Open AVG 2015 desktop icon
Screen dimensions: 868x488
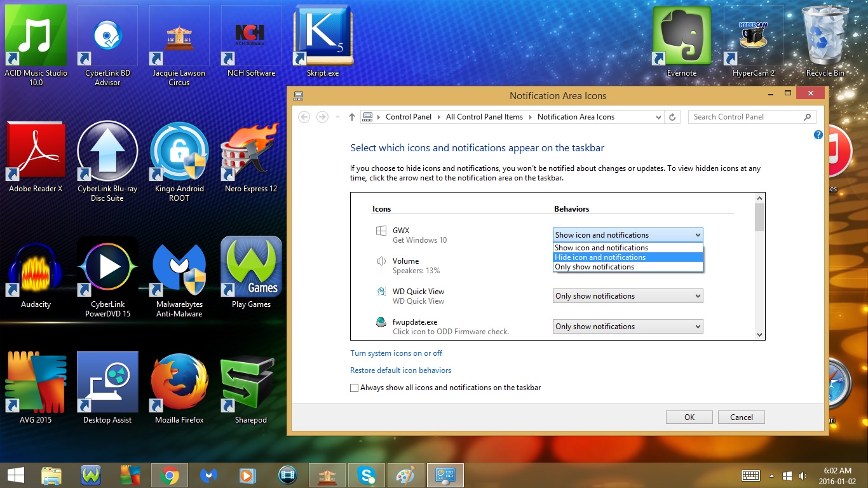pyautogui.click(x=36, y=388)
